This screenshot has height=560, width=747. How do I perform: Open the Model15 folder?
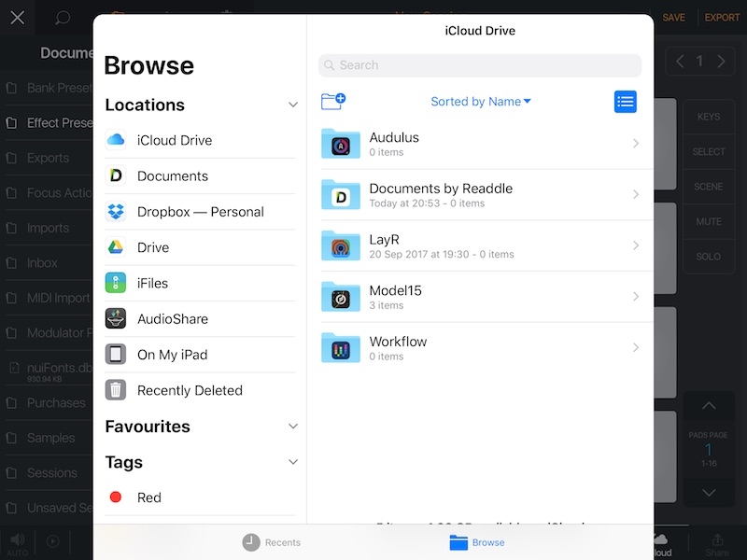(486, 296)
